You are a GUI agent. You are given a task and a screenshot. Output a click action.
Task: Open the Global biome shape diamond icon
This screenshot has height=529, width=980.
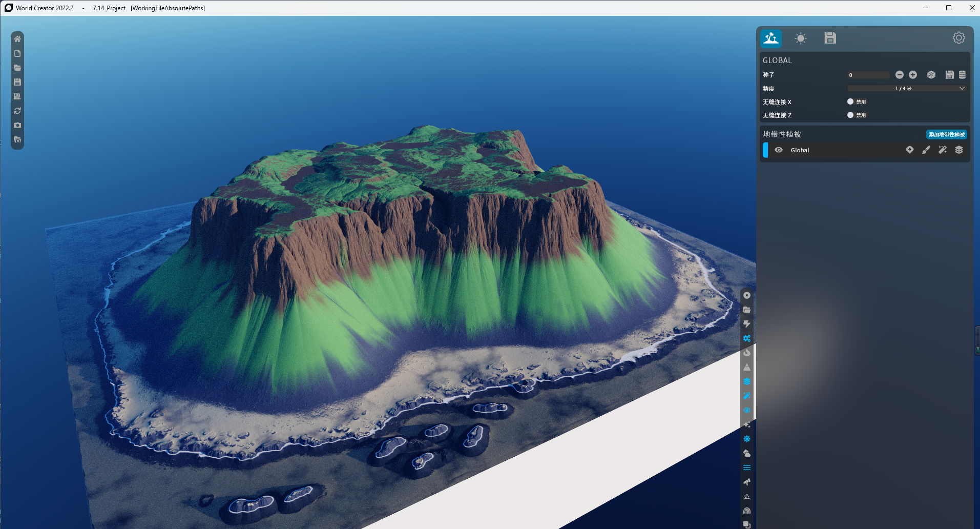click(910, 150)
